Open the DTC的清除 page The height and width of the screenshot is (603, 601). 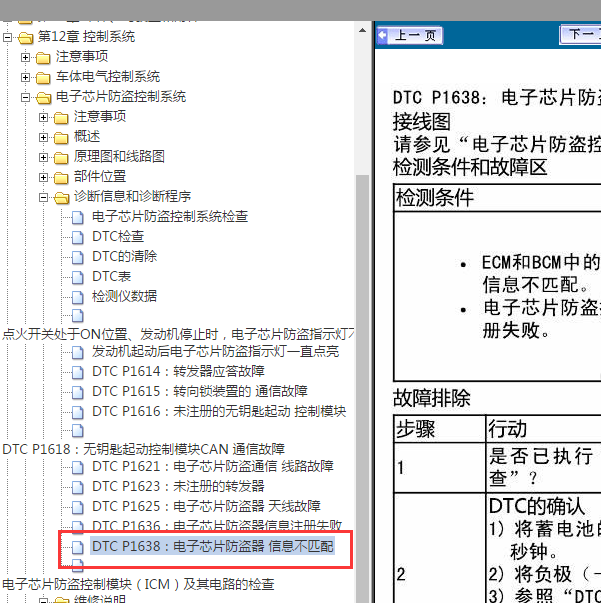(125, 257)
